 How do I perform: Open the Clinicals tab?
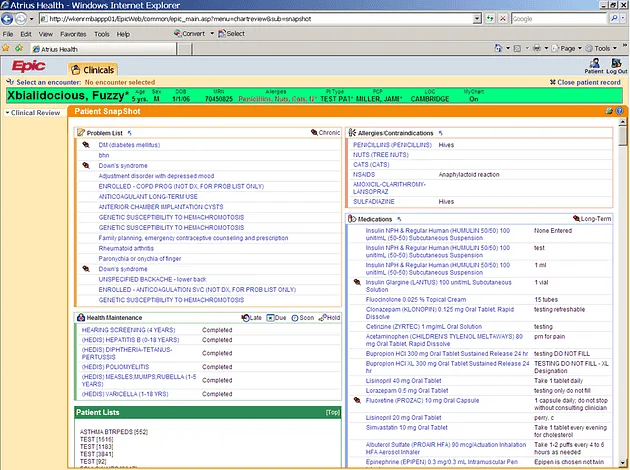coord(93,69)
